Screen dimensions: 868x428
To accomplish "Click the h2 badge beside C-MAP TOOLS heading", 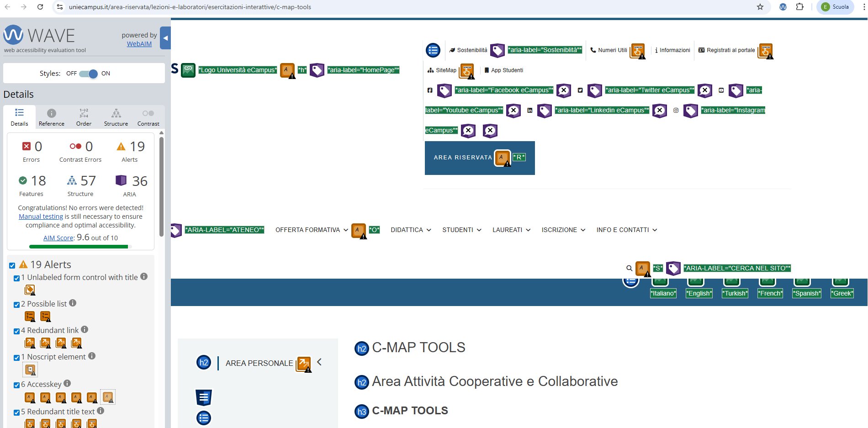I will tap(362, 349).
